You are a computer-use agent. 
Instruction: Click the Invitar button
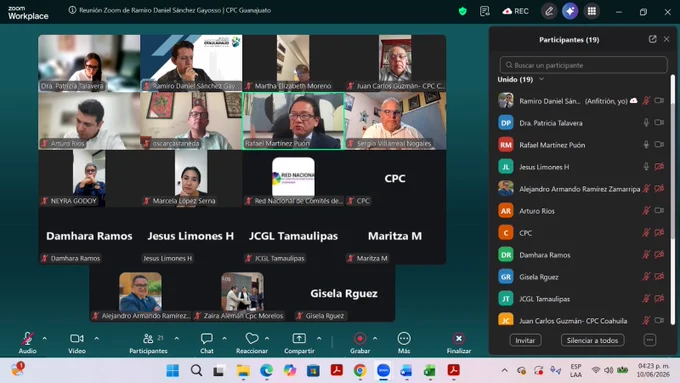pos(525,340)
